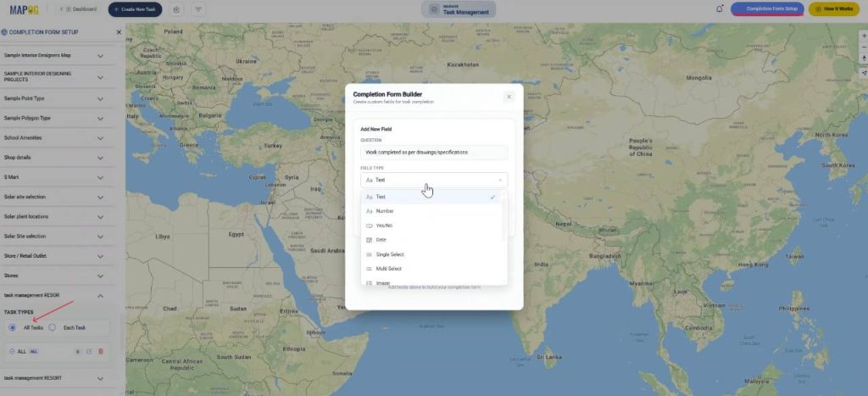Screen dimensions: 868x396
Task: Expand Solar plant locations
Action: click(100, 216)
